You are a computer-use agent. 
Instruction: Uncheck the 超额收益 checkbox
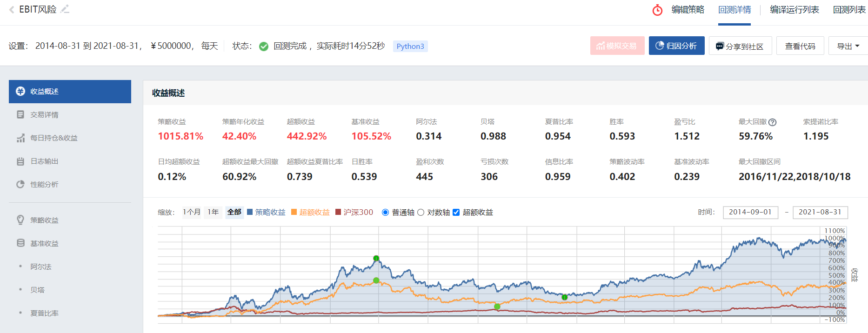click(x=456, y=213)
